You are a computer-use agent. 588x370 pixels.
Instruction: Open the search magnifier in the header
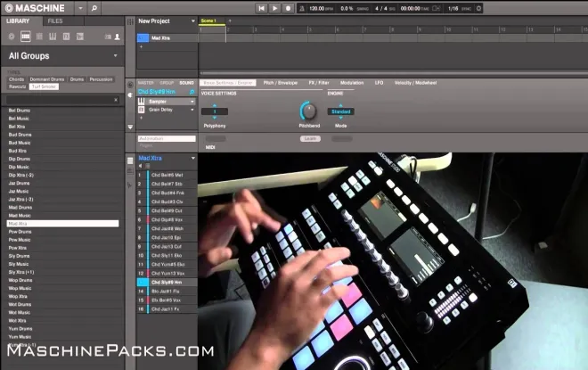tap(94, 8)
